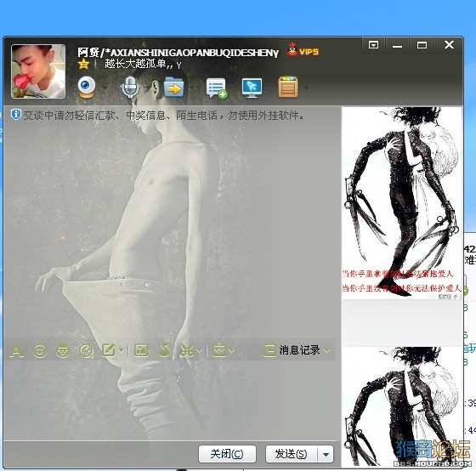Capture a screenshot with scissors icon

(x=187, y=351)
